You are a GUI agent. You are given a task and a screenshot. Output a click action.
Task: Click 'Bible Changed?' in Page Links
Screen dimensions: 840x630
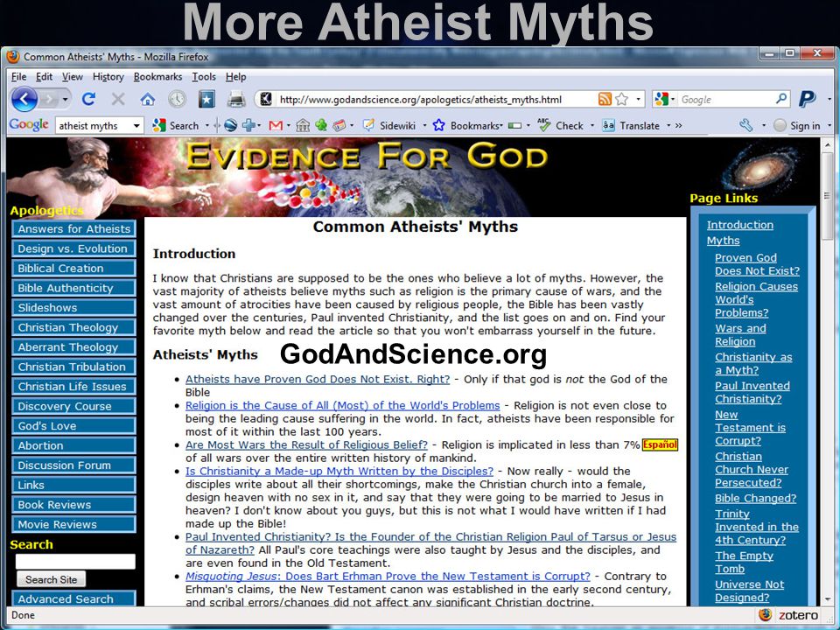coord(755,498)
